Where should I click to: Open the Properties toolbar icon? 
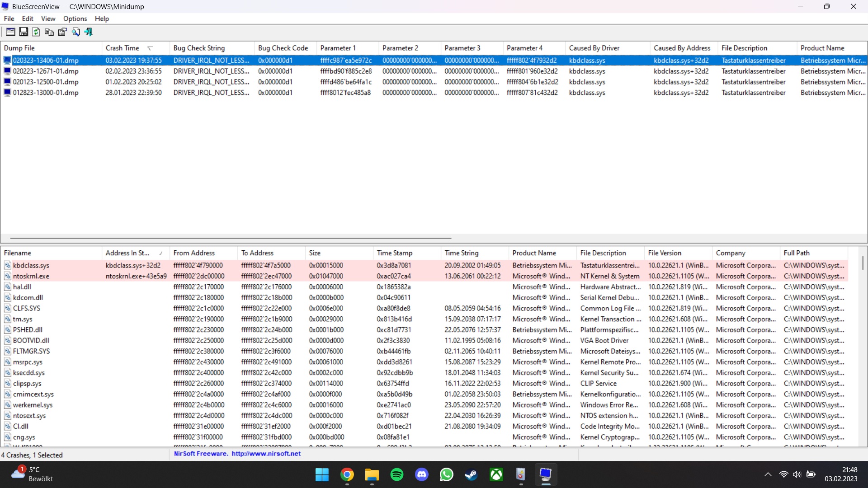[x=62, y=32]
